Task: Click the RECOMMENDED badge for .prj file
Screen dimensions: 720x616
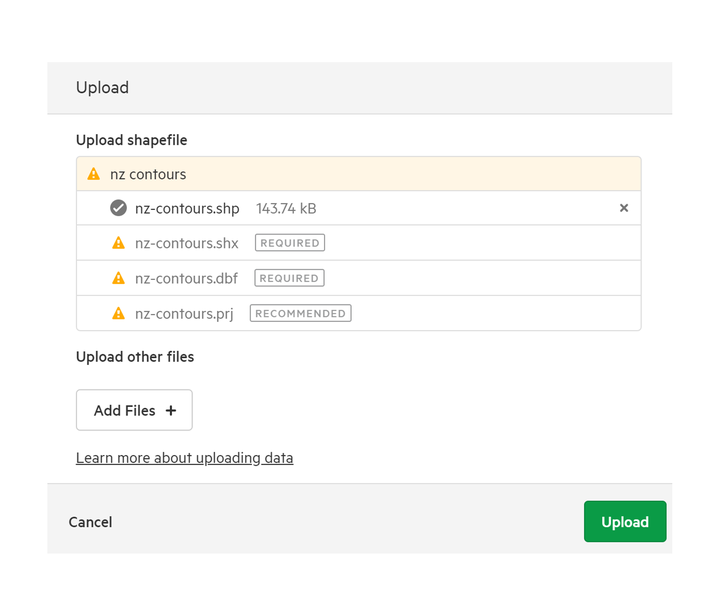Action: [300, 313]
